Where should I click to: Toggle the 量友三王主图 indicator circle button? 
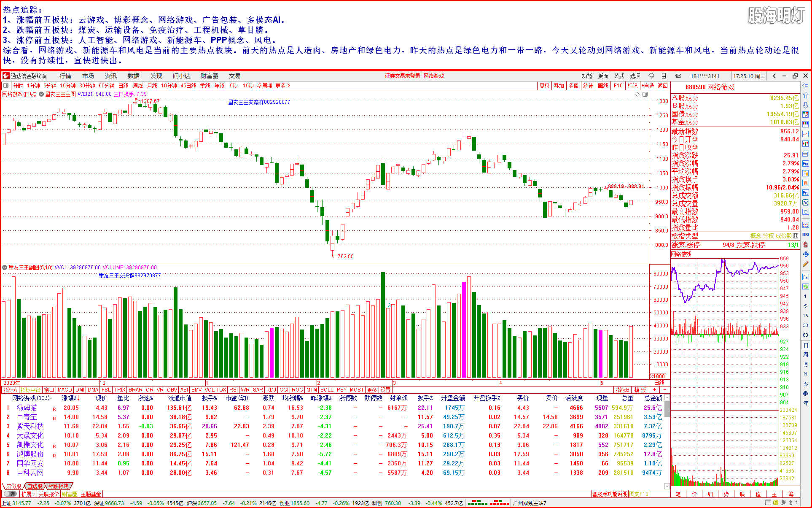pyautogui.click(x=41, y=94)
